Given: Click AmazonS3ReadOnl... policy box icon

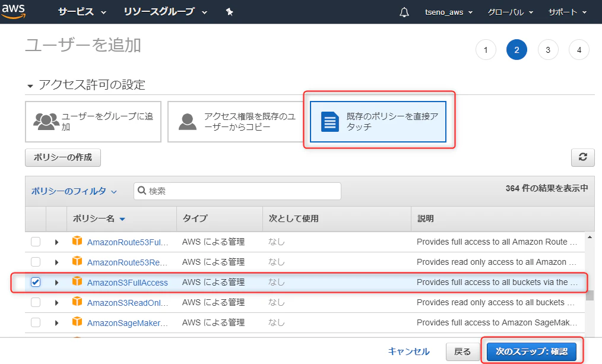Looking at the screenshot, I should pyautogui.click(x=77, y=302).
